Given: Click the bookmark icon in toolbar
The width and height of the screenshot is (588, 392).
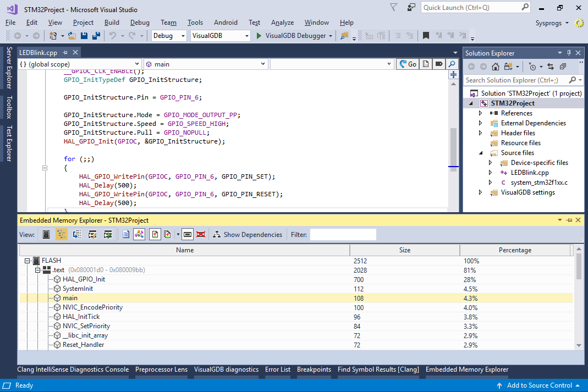Looking at the screenshot, I should [426, 36].
